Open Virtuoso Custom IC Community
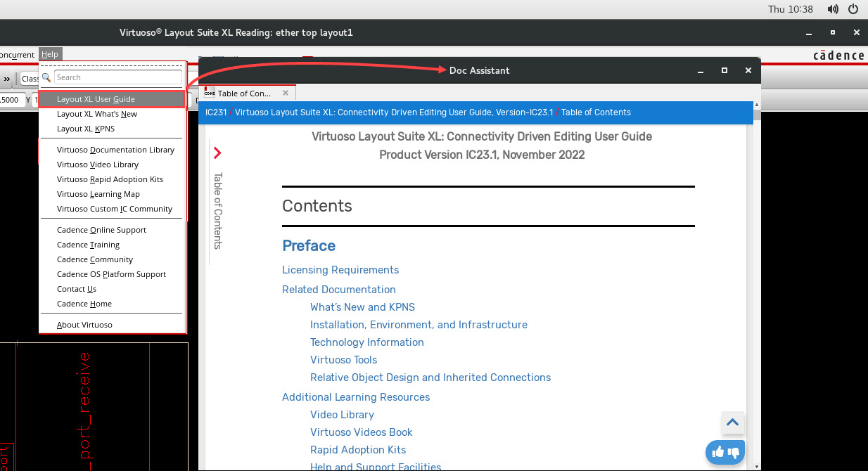Image resolution: width=868 pixels, height=471 pixels. coord(115,209)
